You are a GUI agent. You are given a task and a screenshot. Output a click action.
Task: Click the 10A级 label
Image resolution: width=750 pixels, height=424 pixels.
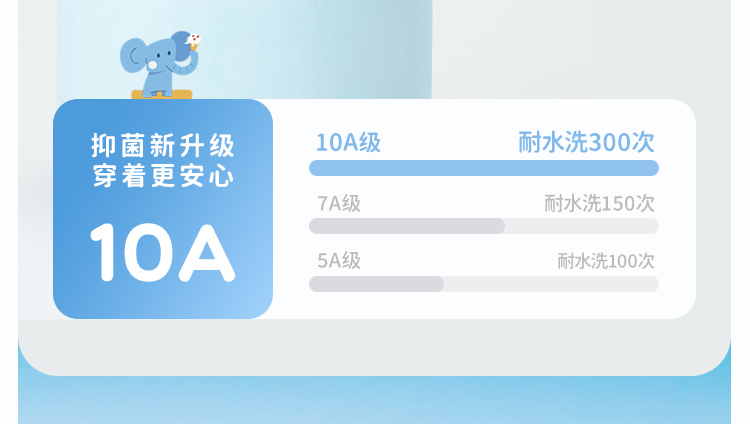click(348, 143)
